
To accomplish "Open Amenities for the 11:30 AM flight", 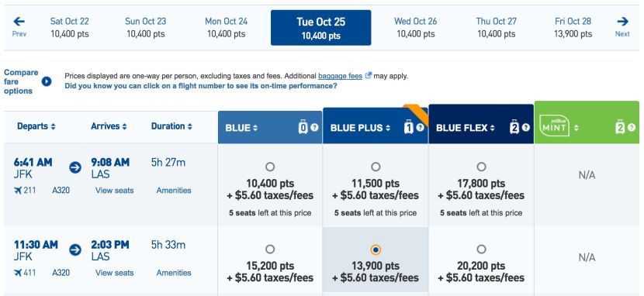I will click(174, 273).
